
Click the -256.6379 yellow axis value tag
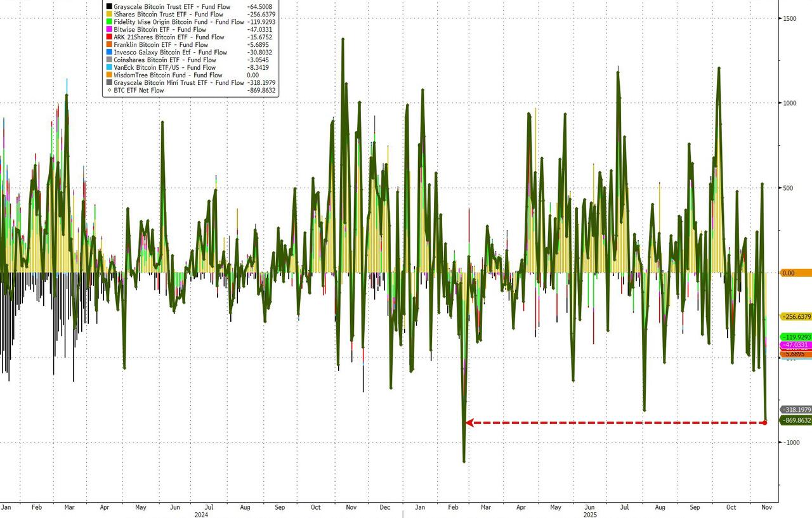pos(796,316)
